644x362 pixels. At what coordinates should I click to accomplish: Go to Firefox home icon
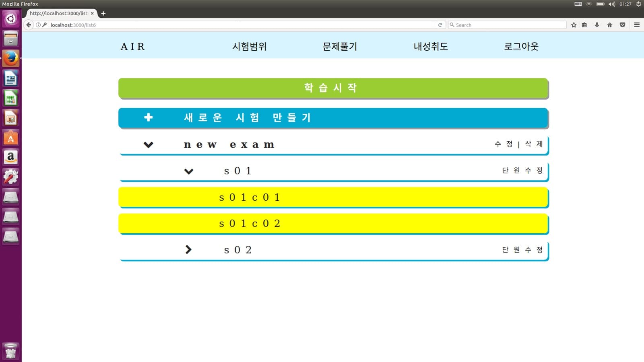point(610,25)
